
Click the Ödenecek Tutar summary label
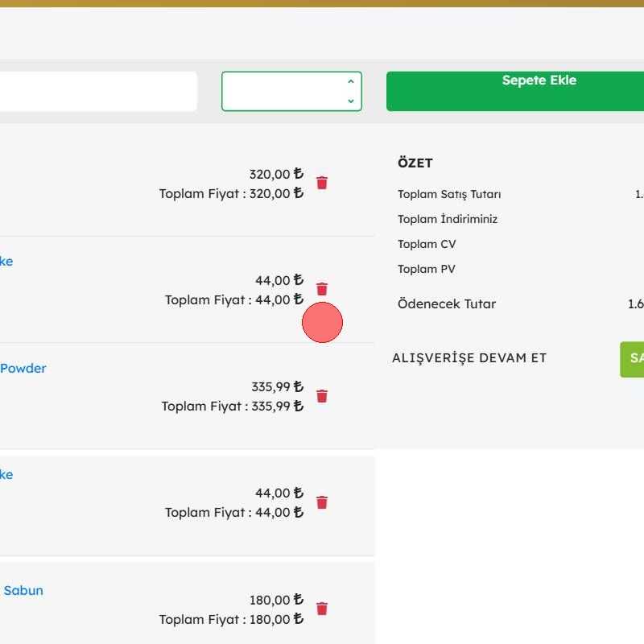pos(447,304)
